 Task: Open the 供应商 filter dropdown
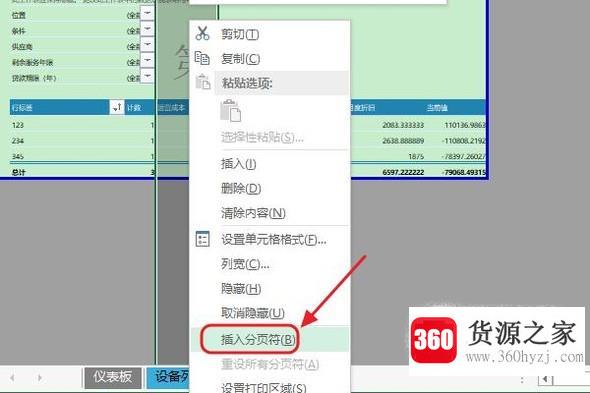click(x=147, y=46)
